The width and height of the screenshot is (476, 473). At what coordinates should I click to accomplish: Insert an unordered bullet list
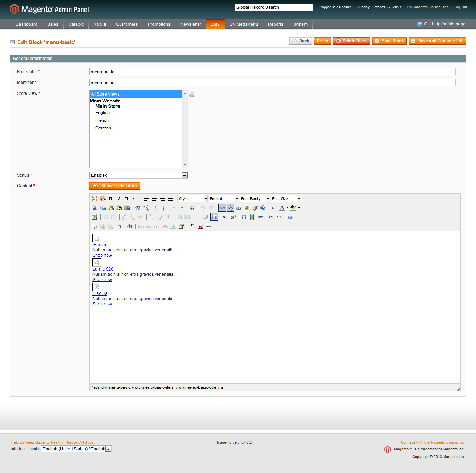click(x=157, y=208)
